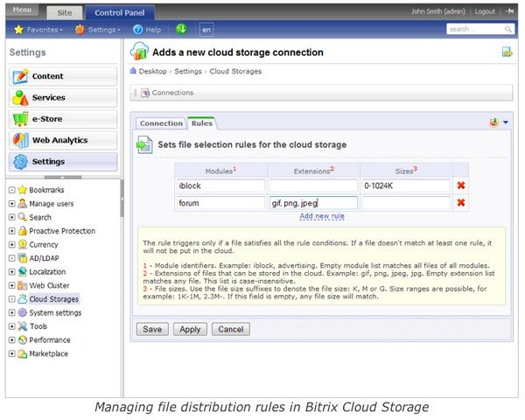Click the Help question mark icon

coord(137,30)
